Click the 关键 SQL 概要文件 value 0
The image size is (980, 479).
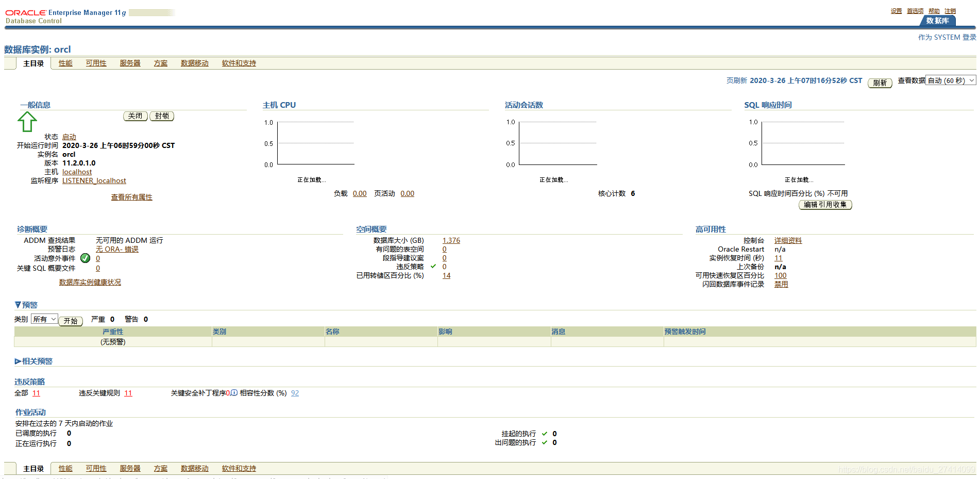click(98, 268)
